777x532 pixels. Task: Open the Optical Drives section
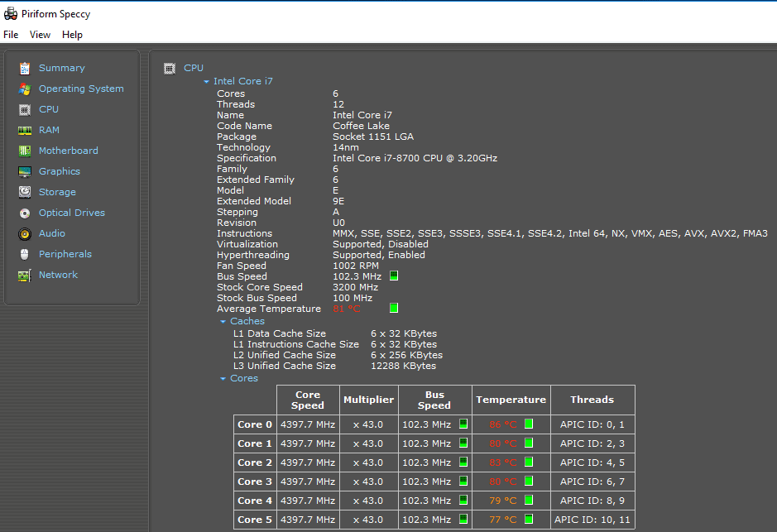pyautogui.click(x=72, y=213)
